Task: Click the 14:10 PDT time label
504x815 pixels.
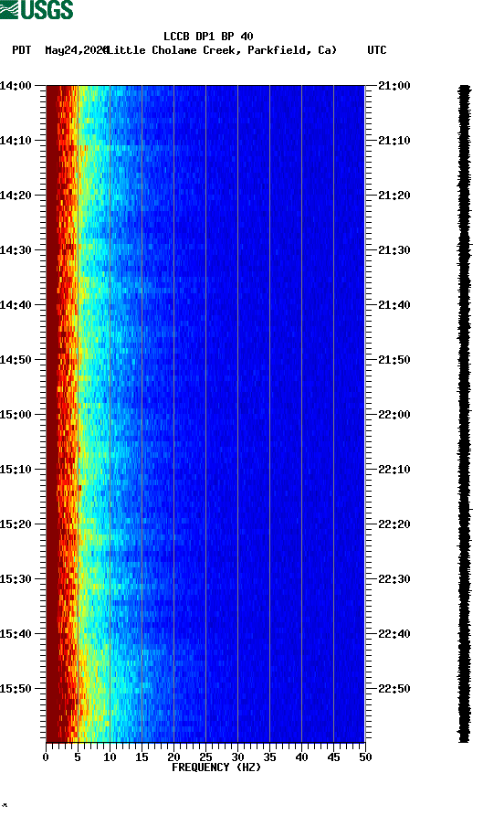Action: coord(16,141)
